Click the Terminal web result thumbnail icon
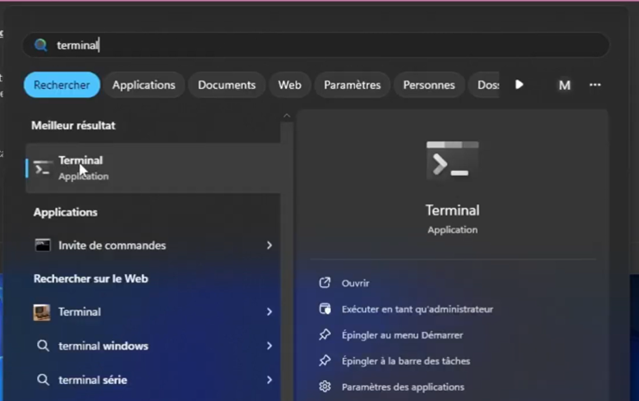 [x=42, y=312]
